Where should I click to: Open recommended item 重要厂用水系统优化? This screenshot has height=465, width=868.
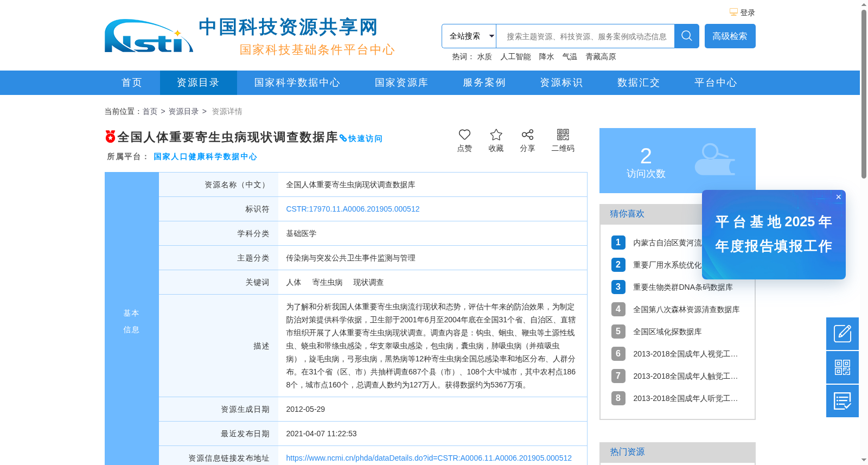pyautogui.click(x=667, y=265)
